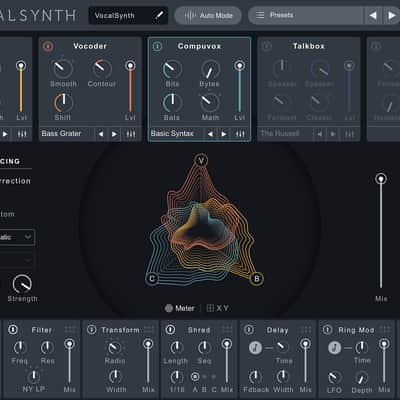The height and width of the screenshot is (400, 400).
Task: Toggle Talkbox module power
Action: point(267,46)
